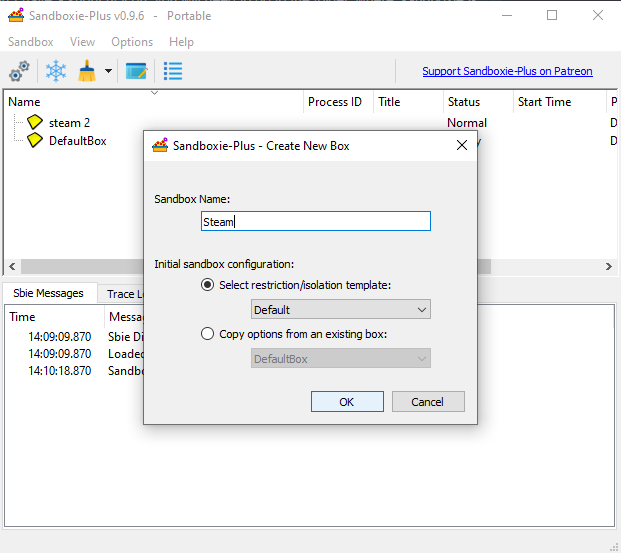Select the DefaultBox sandbox row
This screenshot has height=553, width=621.
click(78, 141)
